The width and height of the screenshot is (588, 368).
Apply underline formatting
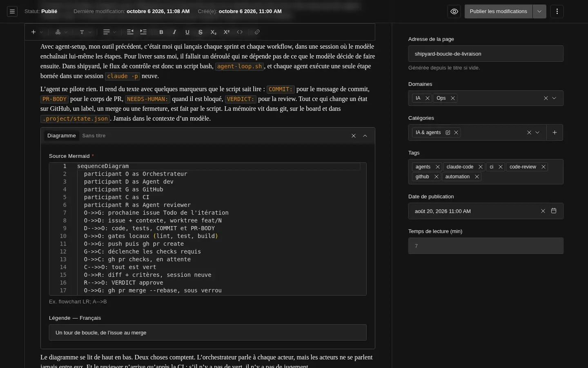point(187,32)
